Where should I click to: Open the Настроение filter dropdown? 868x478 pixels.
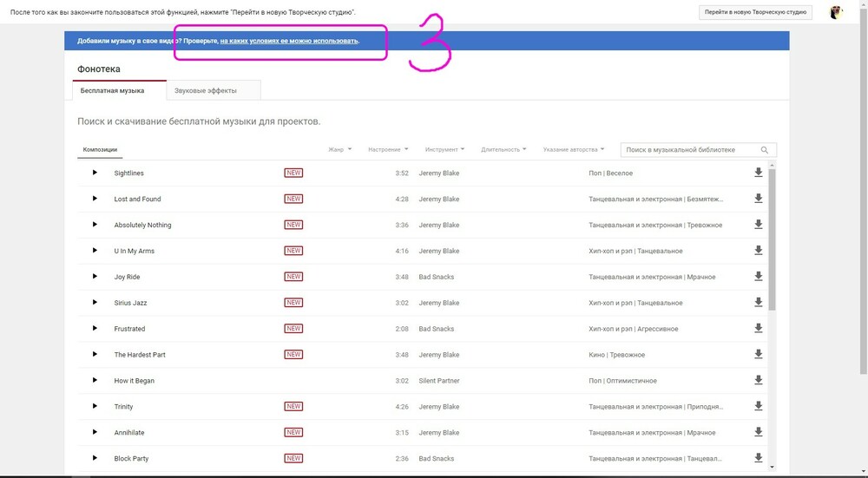pyautogui.click(x=387, y=149)
